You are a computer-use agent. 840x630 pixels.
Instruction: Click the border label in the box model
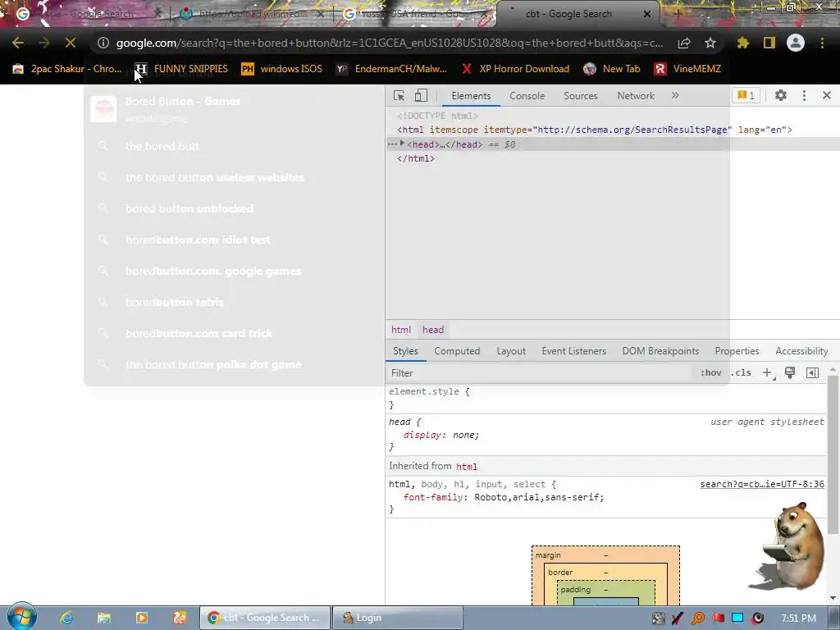(560, 573)
